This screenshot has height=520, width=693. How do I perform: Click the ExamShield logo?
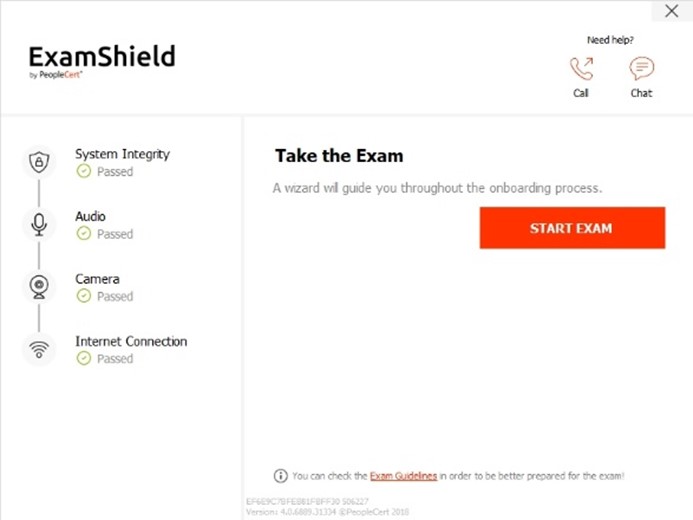(x=102, y=61)
